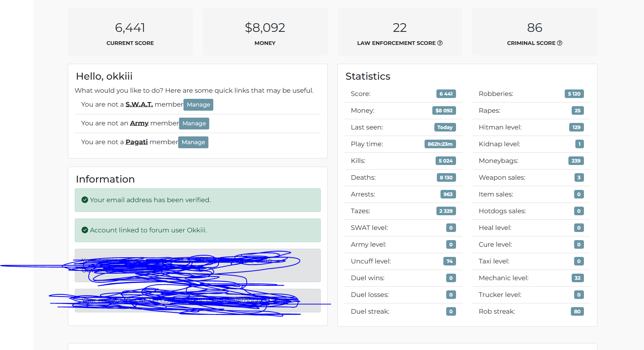This screenshot has height=350, width=644.
Task: Click the Uncuff level badge 74
Action: pos(449,261)
